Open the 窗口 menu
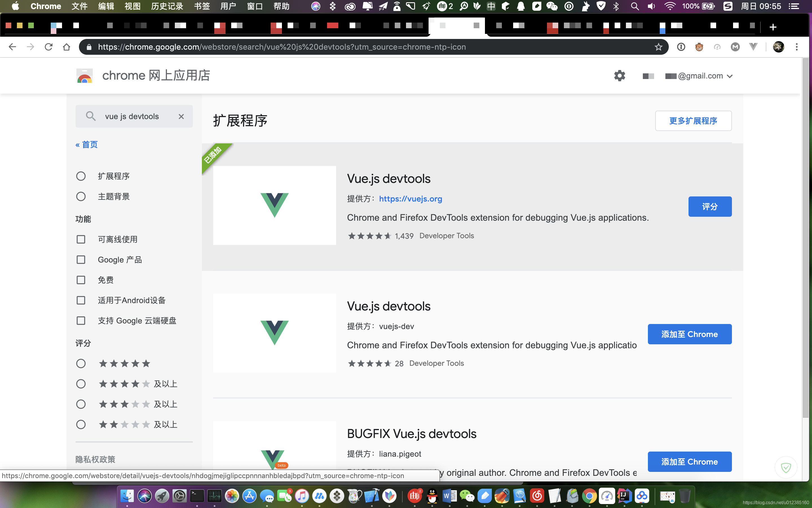This screenshot has height=508, width=812. point(255,6)
